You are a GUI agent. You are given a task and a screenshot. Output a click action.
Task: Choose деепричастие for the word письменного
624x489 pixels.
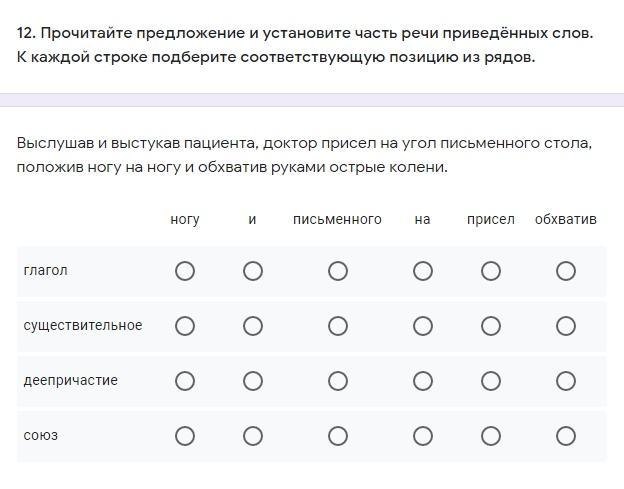click(x=338, y=381)
